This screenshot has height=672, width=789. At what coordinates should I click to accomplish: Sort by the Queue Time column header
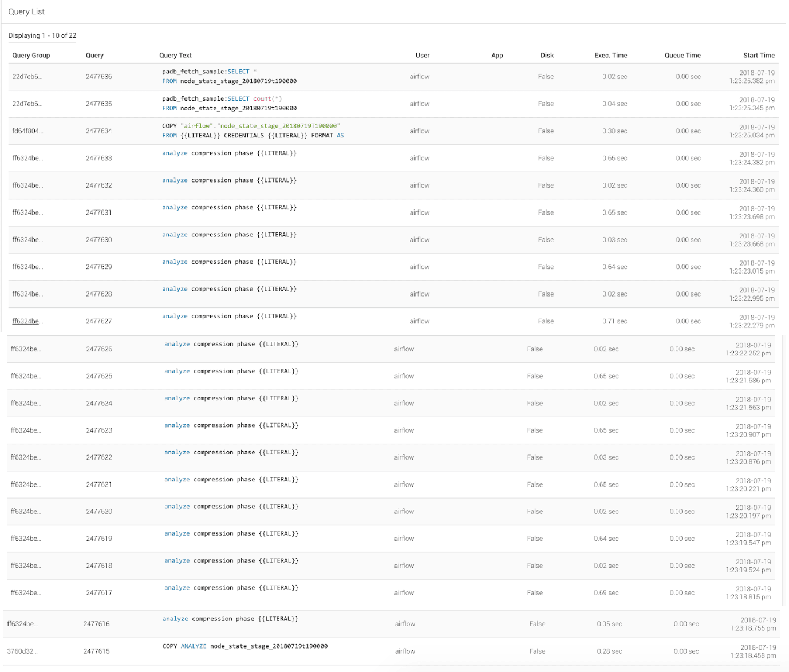tap(683, 56)
